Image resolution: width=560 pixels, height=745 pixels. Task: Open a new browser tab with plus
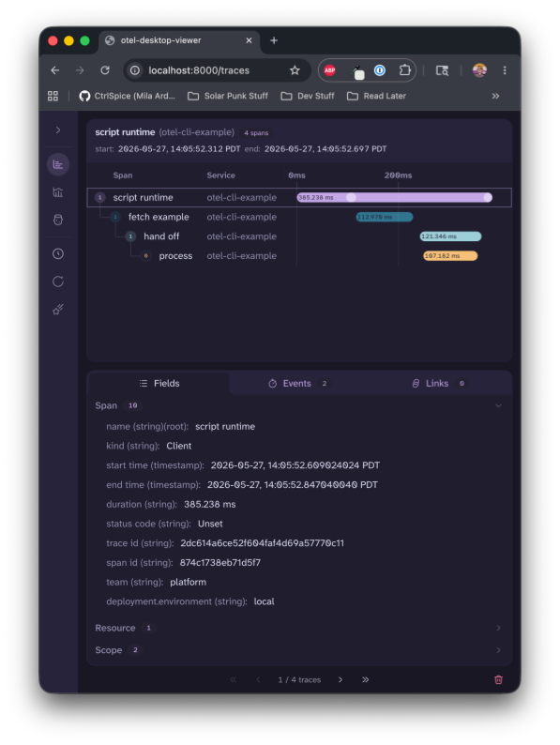click(x=274, y=40)
